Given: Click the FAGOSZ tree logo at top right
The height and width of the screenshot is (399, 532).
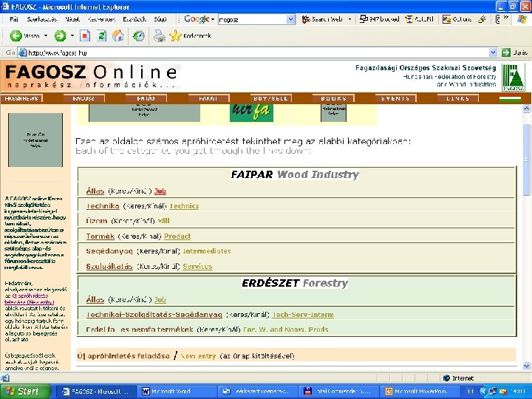Looking at the screenshot, I should coord(514,78).
